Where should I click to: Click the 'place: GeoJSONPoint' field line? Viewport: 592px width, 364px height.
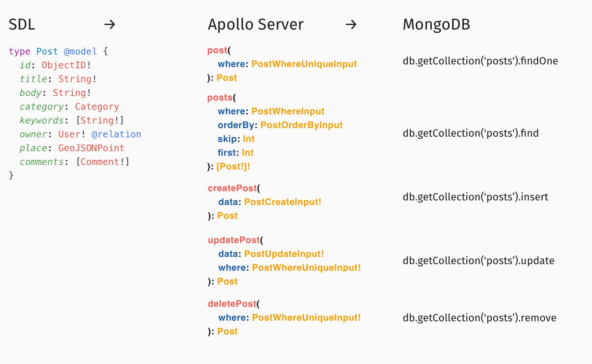72,148
